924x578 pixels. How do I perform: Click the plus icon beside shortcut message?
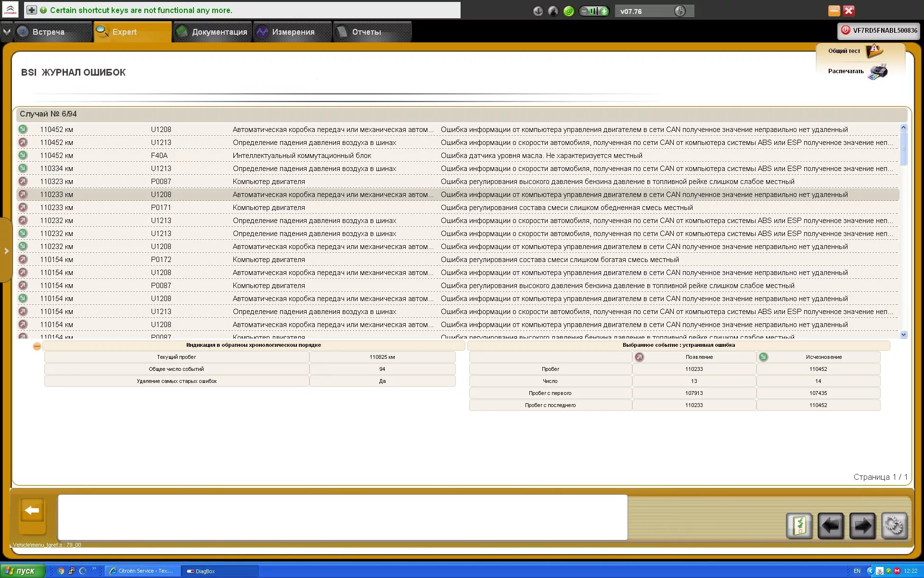tap(32, 10)
